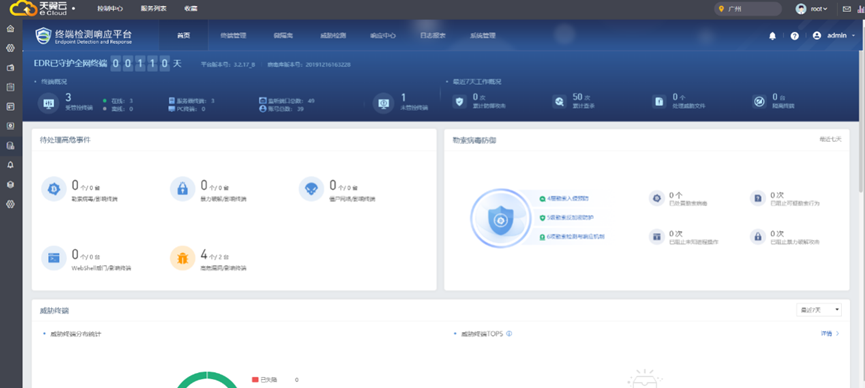The height and width of the screenshot is (388, 865).
Task: Open the 控制中心 menu in top bar
Action: click(110, 9)
